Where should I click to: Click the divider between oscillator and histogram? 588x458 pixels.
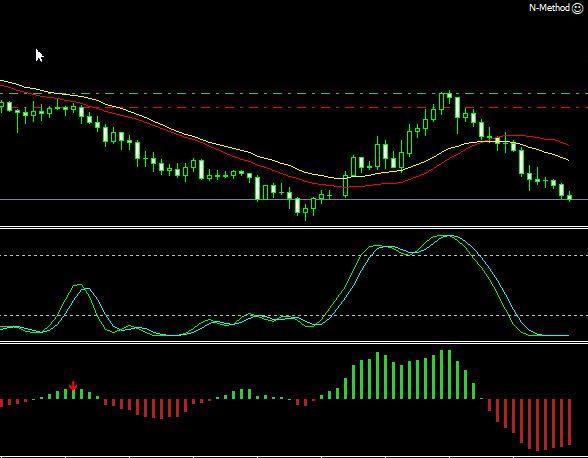pos(294,342)
